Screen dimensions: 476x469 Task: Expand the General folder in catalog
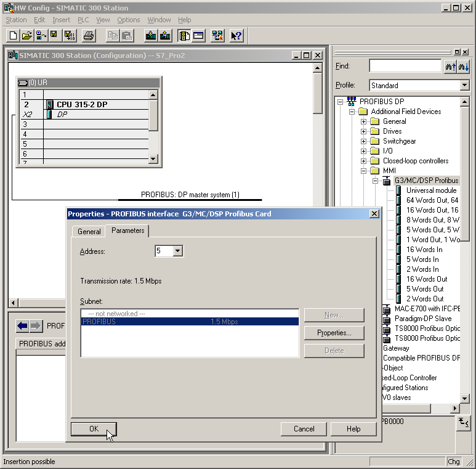(x=363, y=122)
